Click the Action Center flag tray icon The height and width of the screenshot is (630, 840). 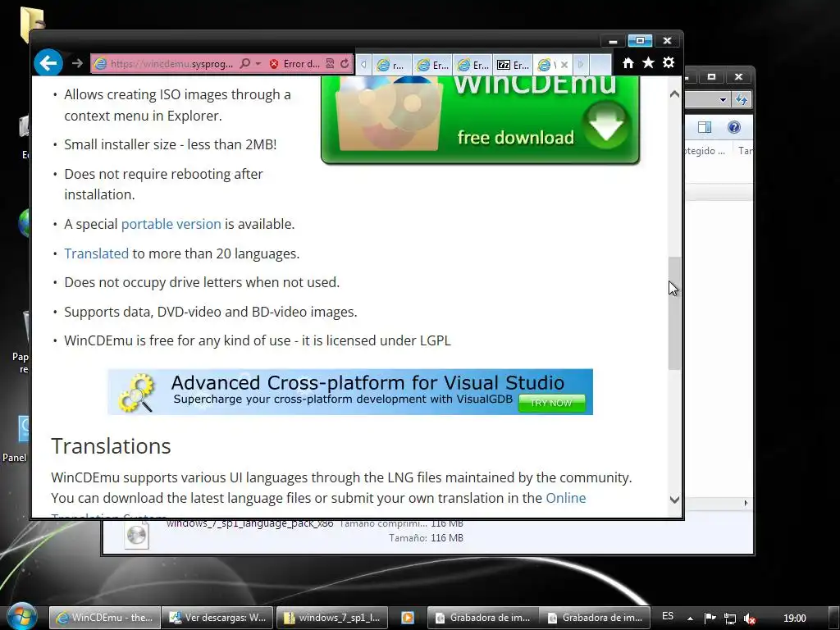pyautogui.click(x=710, y=619)
